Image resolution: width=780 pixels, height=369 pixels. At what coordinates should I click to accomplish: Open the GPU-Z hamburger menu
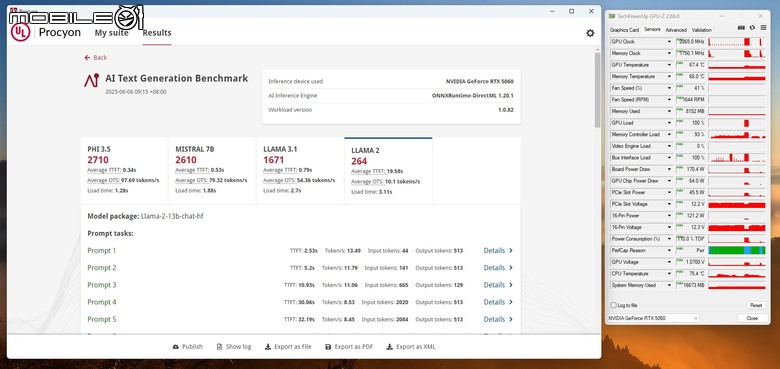pos(764,29)
